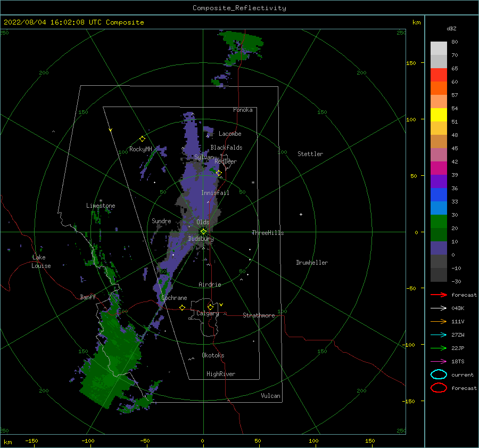Click the Lacombe label
The image size is (479, 448).
click(x=230, y=134)
